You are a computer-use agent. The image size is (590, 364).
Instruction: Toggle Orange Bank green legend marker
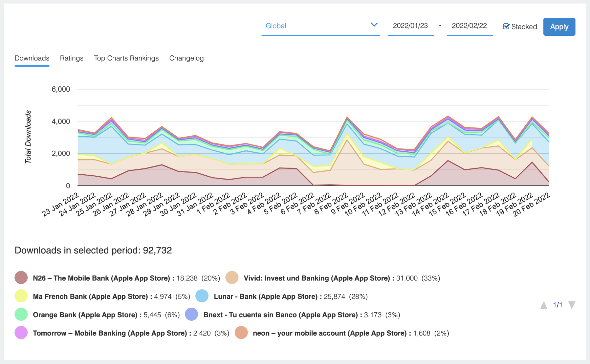[21, 314]
